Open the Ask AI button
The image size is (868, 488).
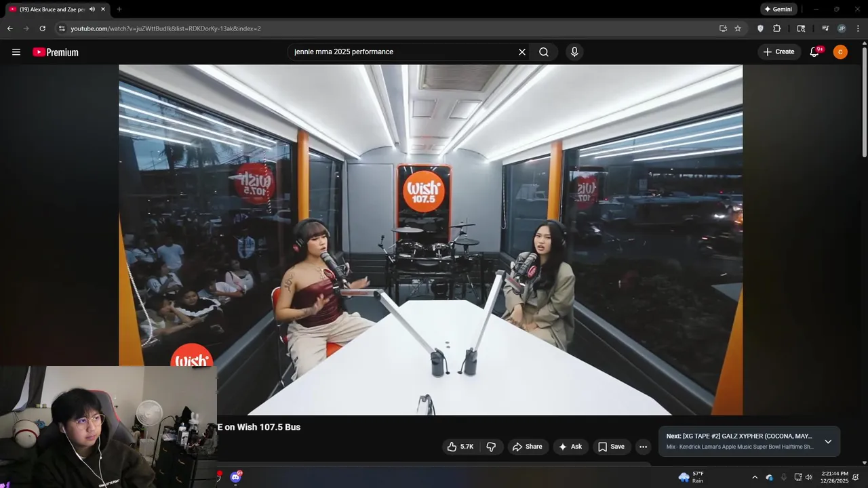(570, 447)
